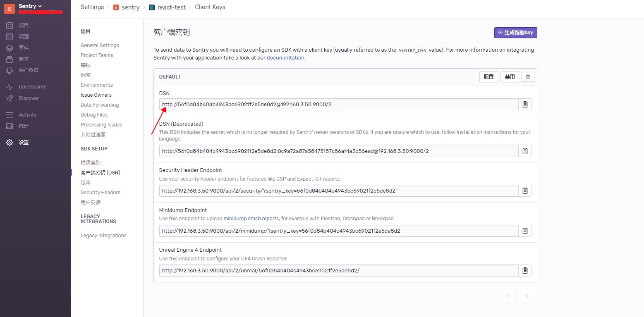
Task: Open 版本 under SDK Setup
Action: point(86,183)
